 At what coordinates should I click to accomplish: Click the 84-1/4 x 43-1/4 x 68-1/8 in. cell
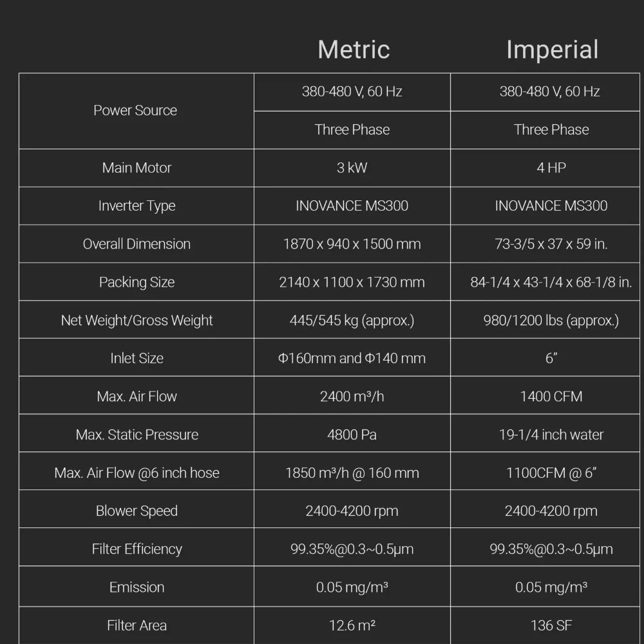coord(551,282)
